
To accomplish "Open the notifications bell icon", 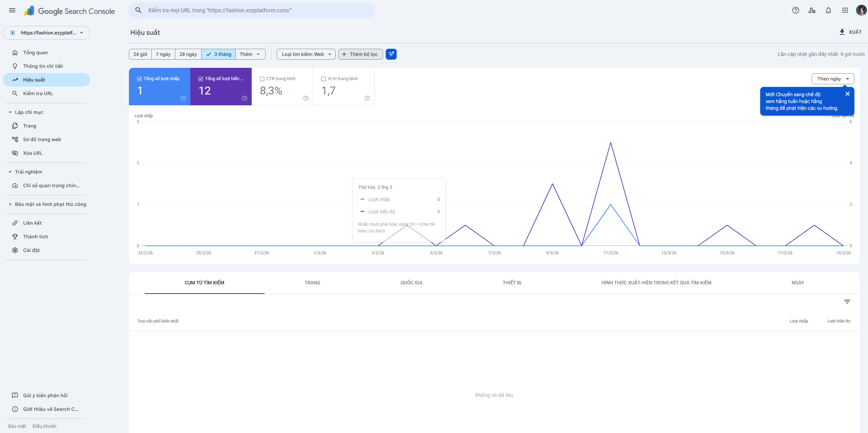I will [x=828, y=10].
